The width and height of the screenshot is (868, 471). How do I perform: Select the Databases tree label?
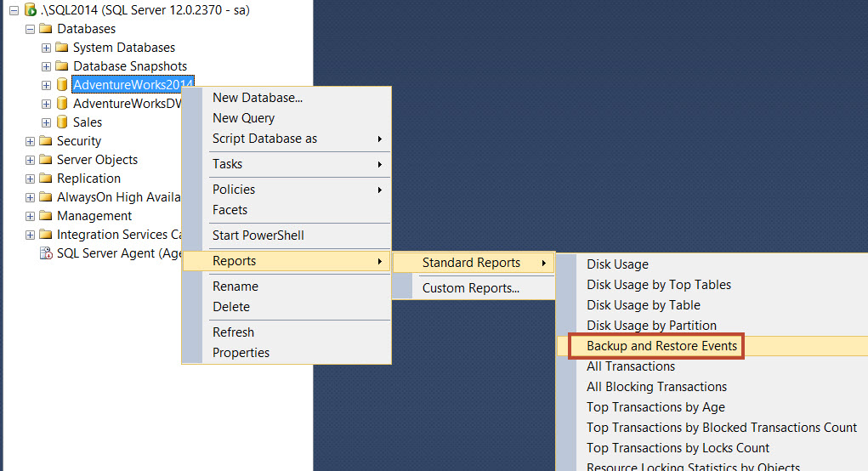87,29
